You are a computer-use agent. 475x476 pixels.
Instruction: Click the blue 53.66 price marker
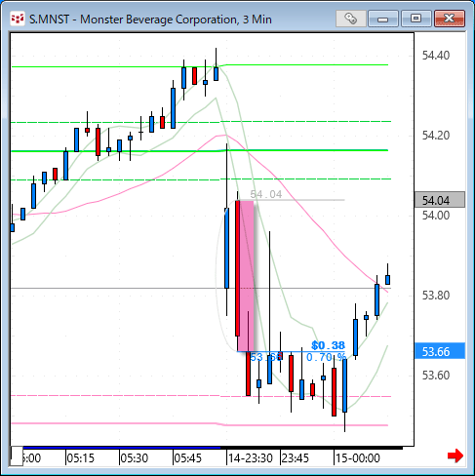440,351
